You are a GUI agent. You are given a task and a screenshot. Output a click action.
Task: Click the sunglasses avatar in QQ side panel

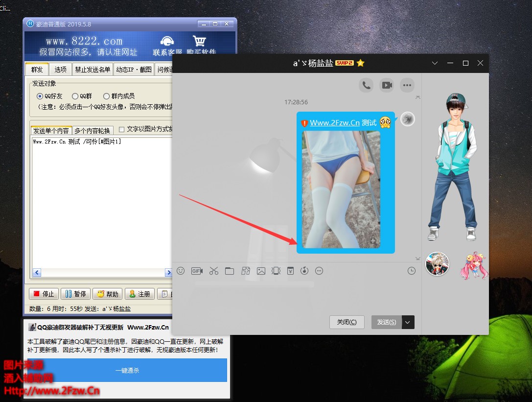(437, 263)
